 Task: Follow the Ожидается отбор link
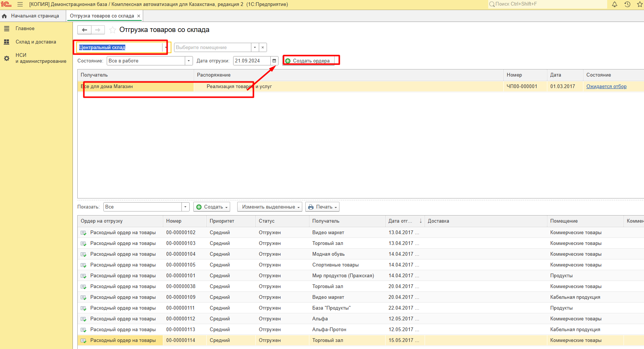[606, 87]
